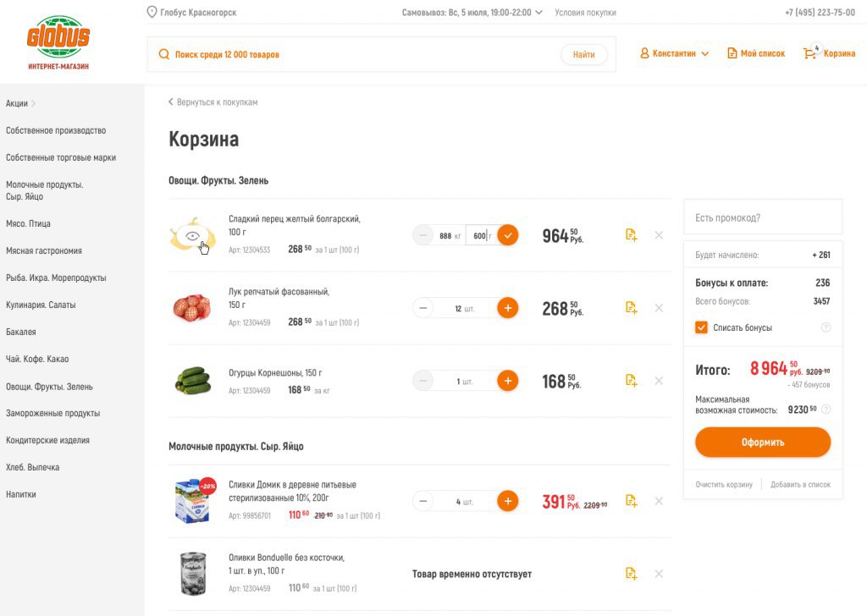Click the Есть промокод input field
Viewport: 867px width, 616px height.
tap(762, 217)
